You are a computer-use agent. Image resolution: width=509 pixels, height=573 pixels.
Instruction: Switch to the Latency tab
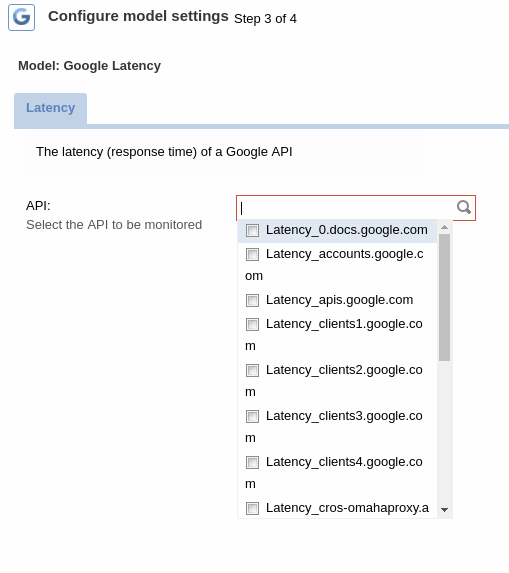50,108
